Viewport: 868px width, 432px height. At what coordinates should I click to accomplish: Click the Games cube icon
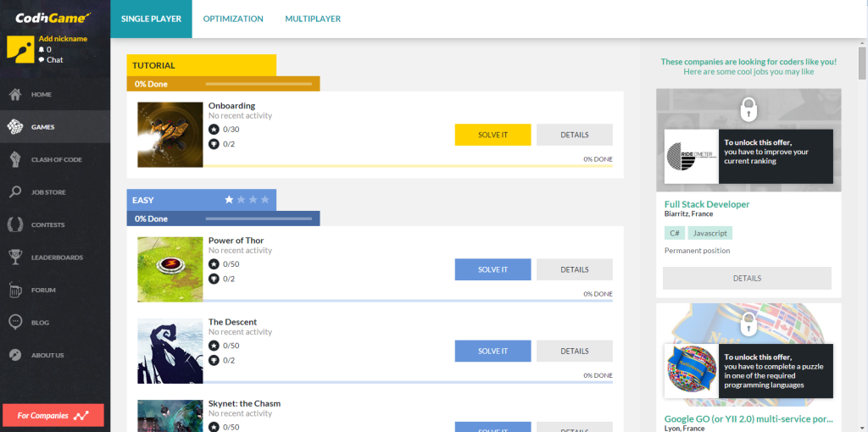[15, 127]
